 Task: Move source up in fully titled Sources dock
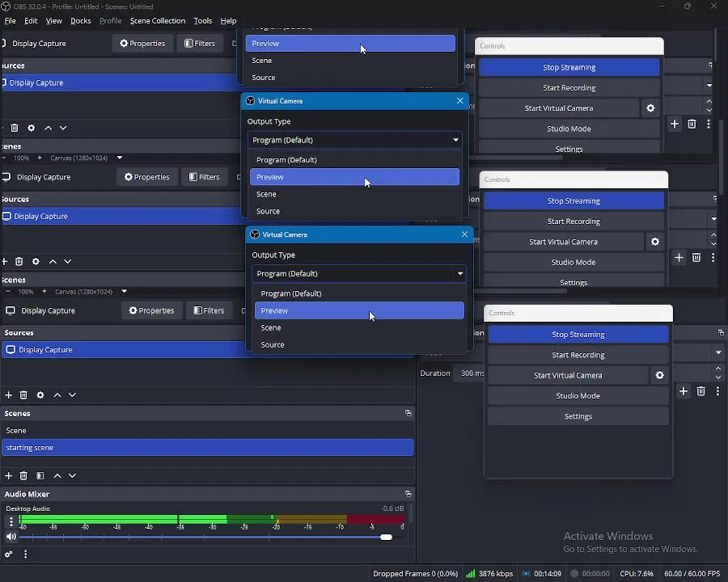click(57, 395)
